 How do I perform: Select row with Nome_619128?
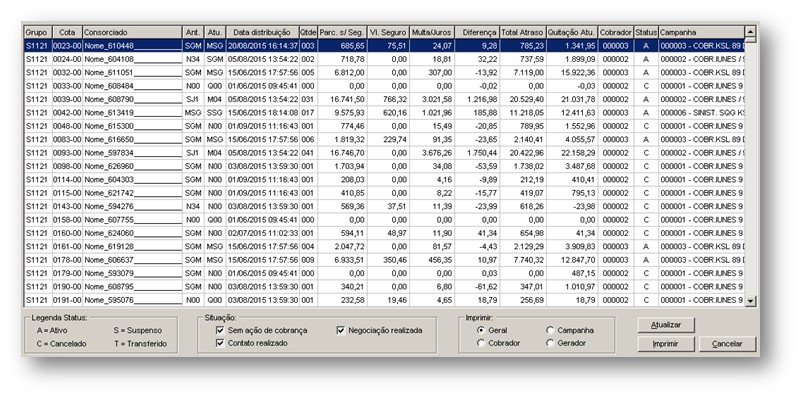tap(384, 247)
